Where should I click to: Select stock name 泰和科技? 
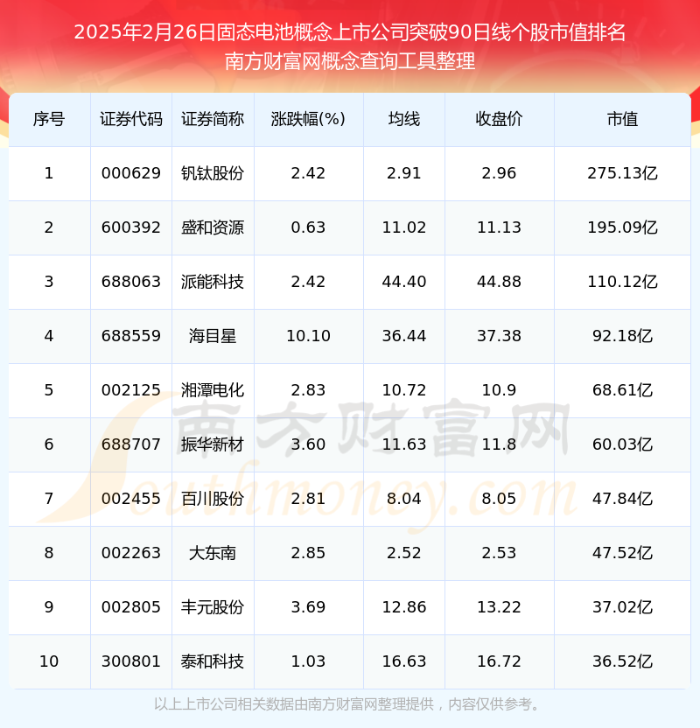[x=213, y=661]
